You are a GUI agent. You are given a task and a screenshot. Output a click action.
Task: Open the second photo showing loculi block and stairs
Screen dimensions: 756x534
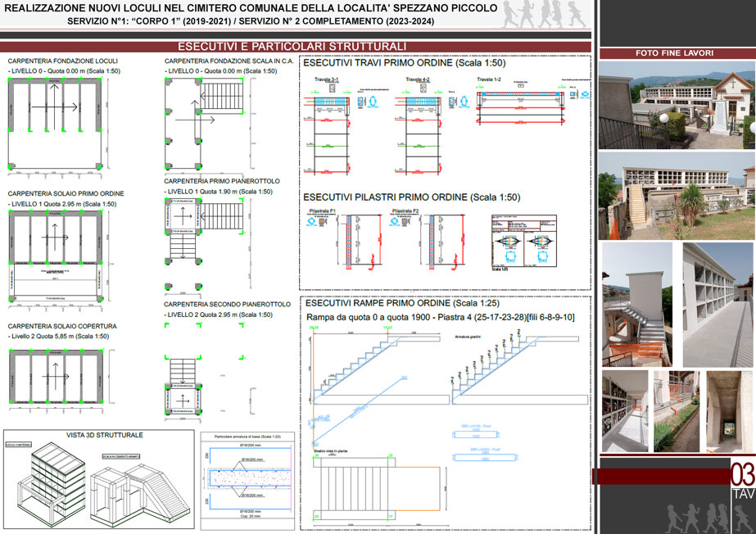[677, 196]
